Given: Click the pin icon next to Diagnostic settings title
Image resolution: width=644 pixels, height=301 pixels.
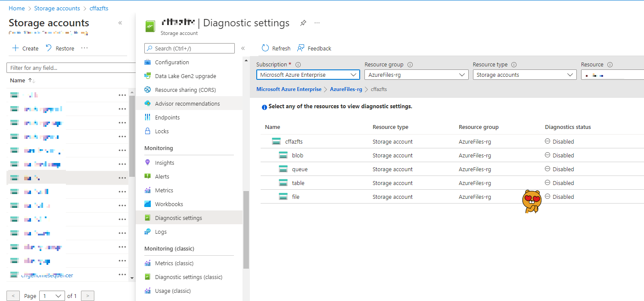Looking at the screenshot, I should pos(303,23).
